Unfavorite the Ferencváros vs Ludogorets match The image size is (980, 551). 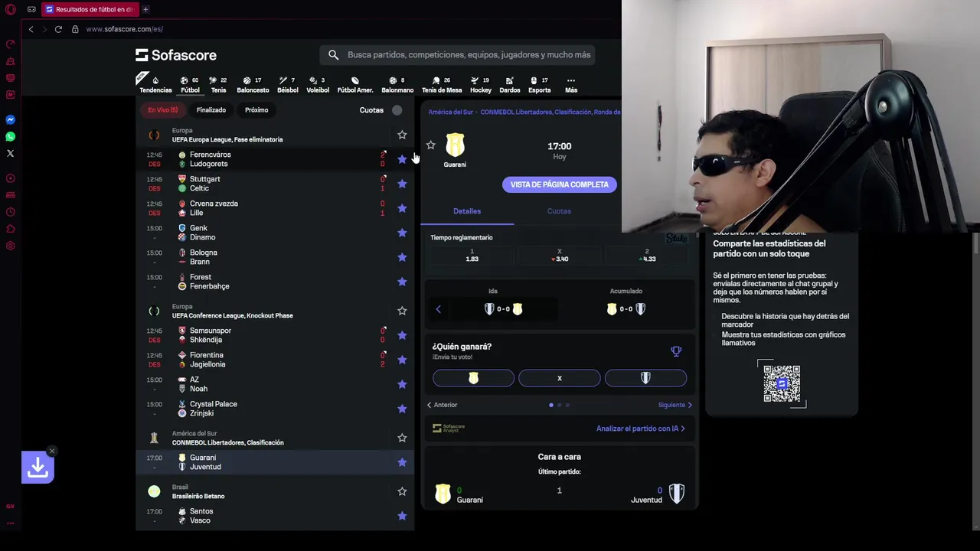[x=402, y=159]
